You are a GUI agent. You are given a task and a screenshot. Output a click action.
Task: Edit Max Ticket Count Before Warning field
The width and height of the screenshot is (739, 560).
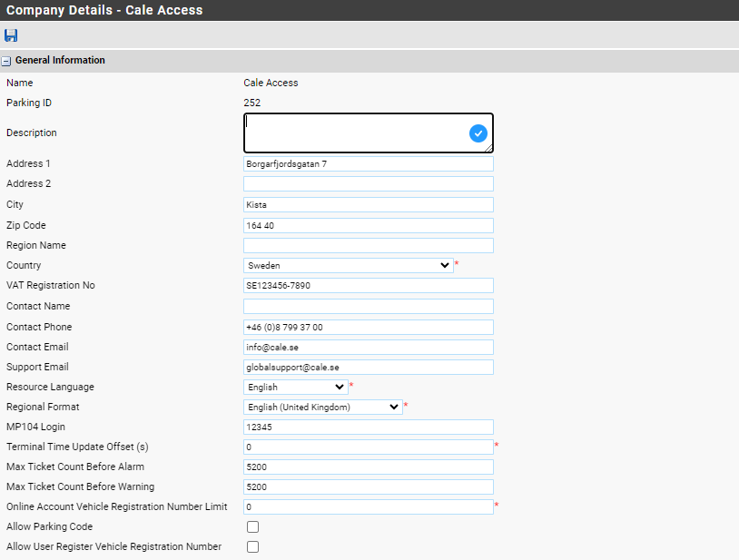[368, 487]
